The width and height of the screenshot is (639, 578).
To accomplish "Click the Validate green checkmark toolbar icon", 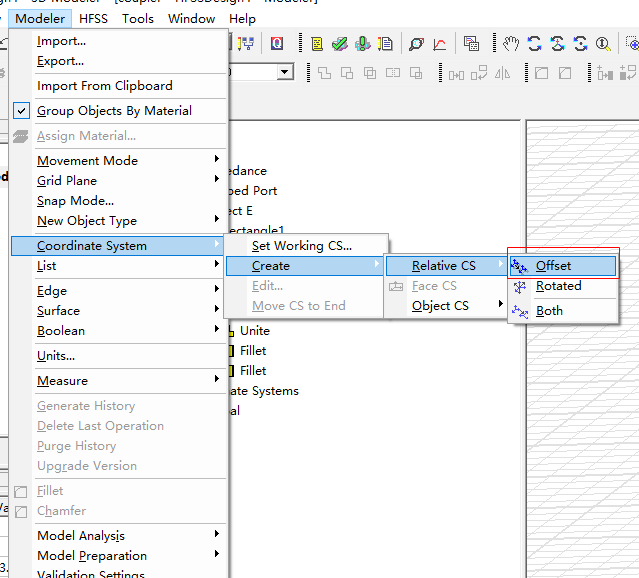I will pyautogui.click(x=339, y=44).
